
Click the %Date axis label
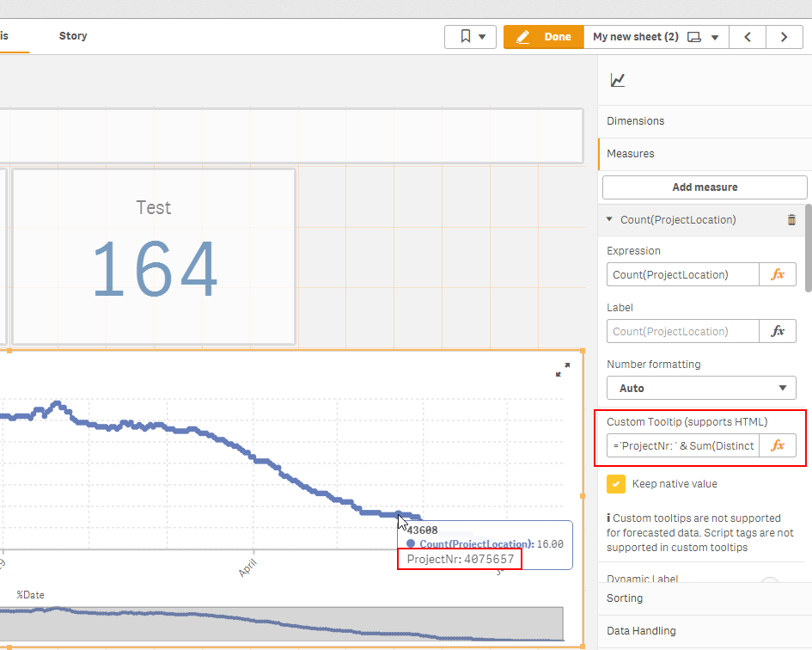pos(30,595)
